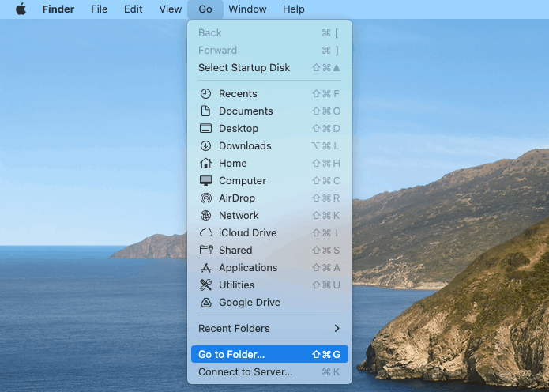Select the Google Drive label text

(250, 303)
